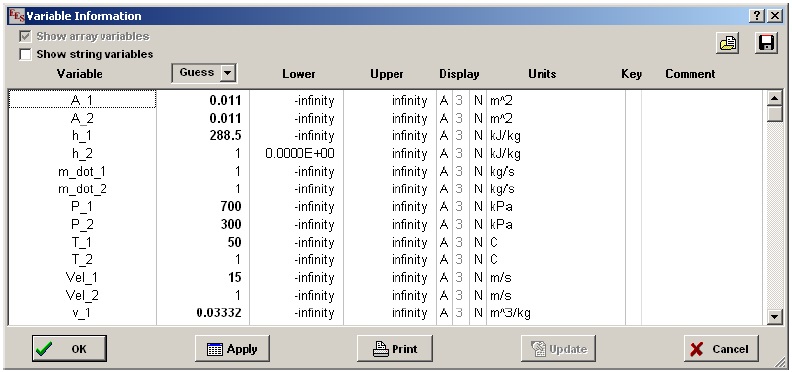Click the vertical scrollbar thumb
Image resolution: width=792 pixels, height=372 pixels.
774,114
